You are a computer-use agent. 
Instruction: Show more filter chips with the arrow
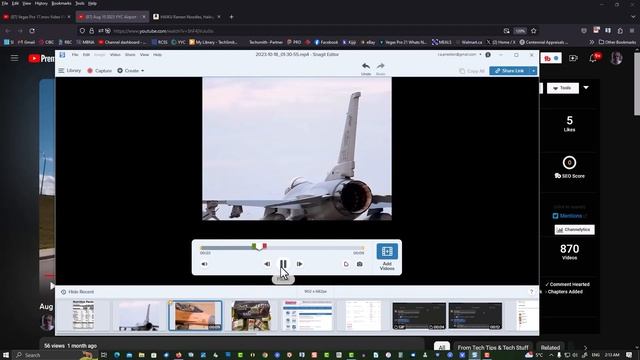click(585, 348)
